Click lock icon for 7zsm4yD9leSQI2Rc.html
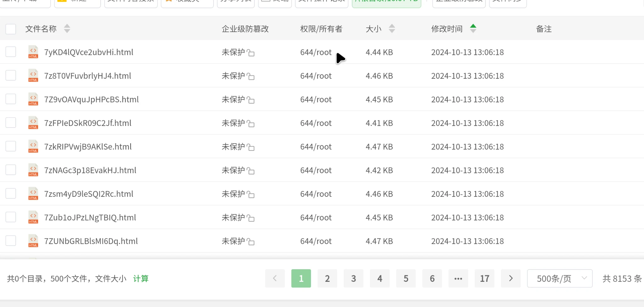This screenshot has width=644, height=307. coord(251,195)
